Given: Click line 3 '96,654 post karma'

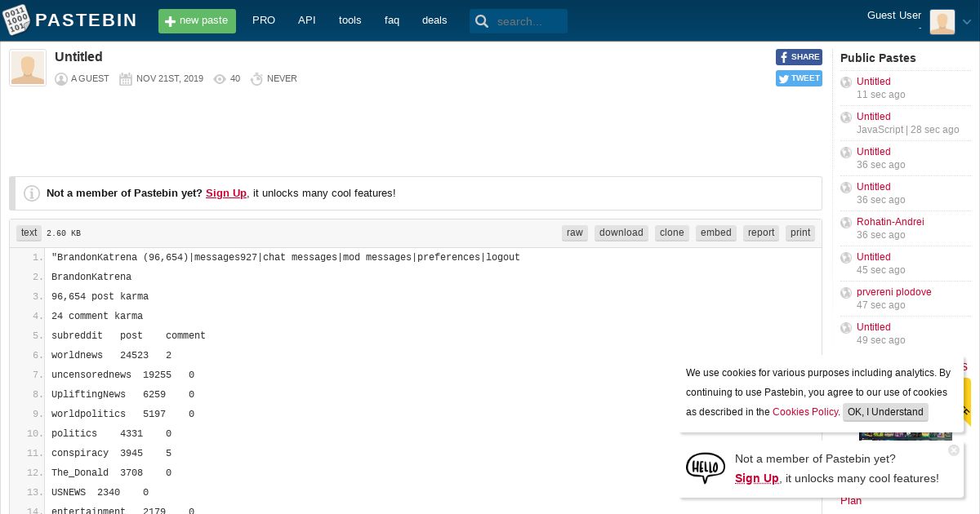Looking at the screenshot, I should [x=100, y=297].
